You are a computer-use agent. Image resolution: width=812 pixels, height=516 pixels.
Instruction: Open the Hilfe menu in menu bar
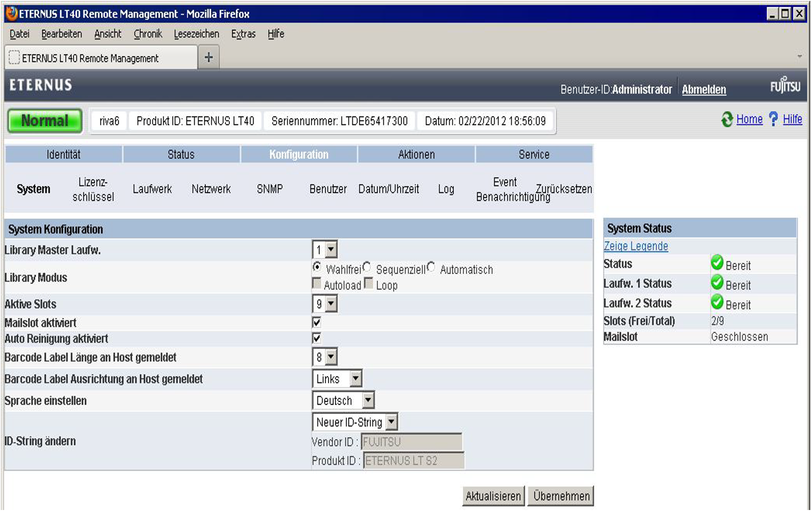276,34
